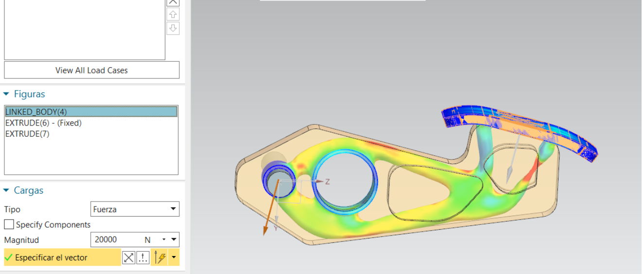
Task: Open the N unit dropdown for Magnitud
Action: [164, 239]
